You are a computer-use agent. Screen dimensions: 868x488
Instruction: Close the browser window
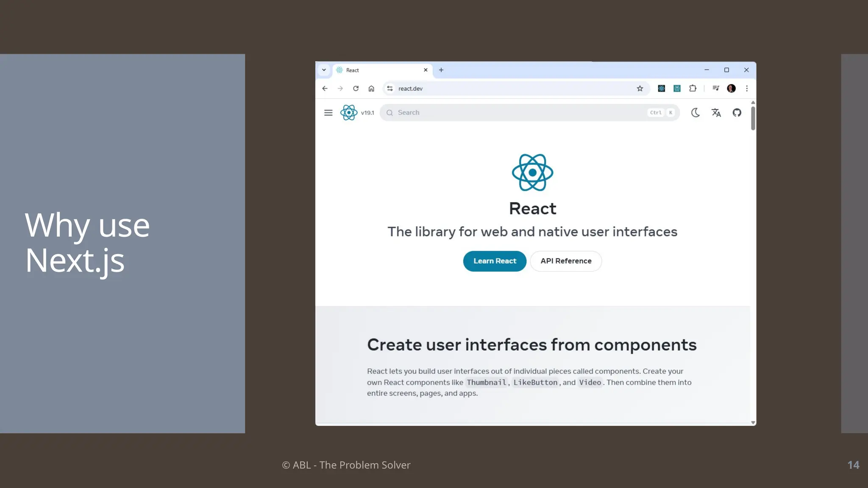click(746, 70)
